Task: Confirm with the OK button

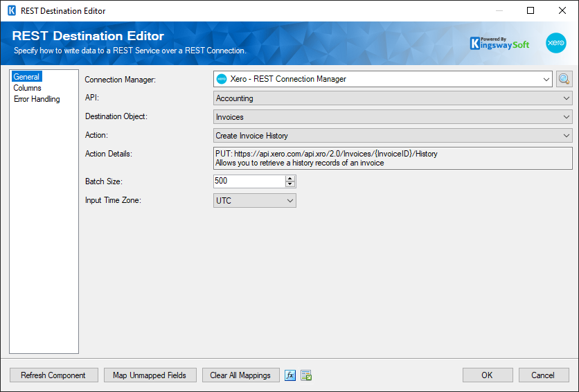Action: (x=488, y=375)
